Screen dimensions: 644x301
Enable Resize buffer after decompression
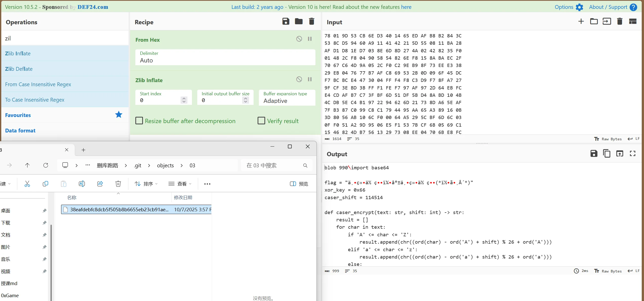(x=139, y=121)
